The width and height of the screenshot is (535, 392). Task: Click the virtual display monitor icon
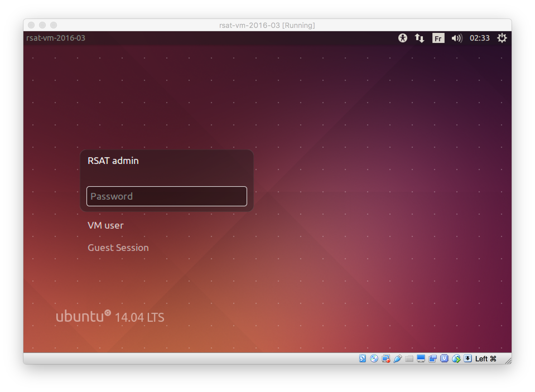tap(421, 359)
